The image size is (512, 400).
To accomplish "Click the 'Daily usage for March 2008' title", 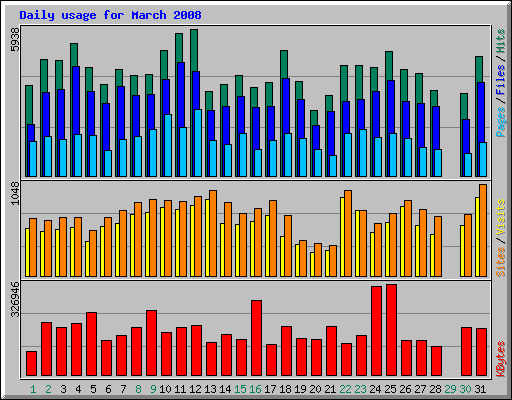I will tap(110, 15).
